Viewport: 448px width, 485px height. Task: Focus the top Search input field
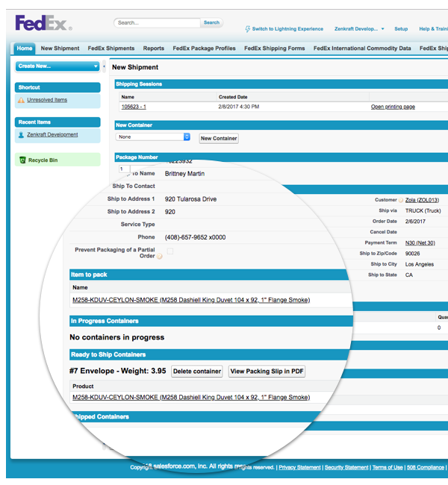158,23
